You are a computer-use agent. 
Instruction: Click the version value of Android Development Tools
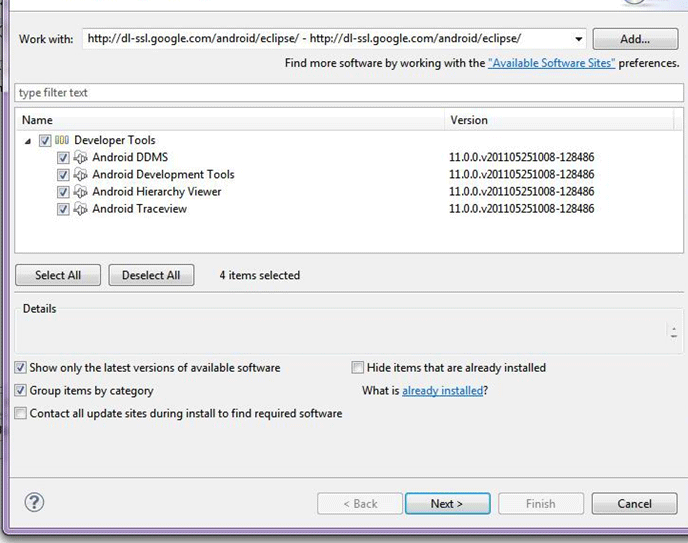click(x=521, y=175)
